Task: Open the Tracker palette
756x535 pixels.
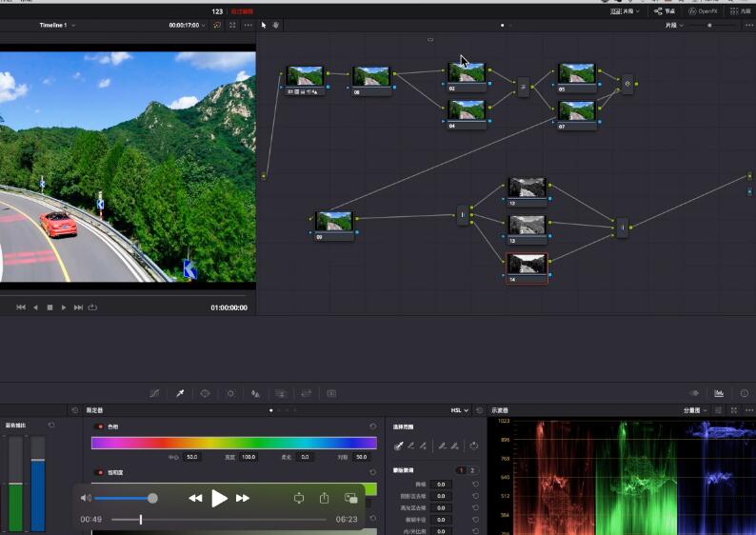Action: [x=230, y=393]
